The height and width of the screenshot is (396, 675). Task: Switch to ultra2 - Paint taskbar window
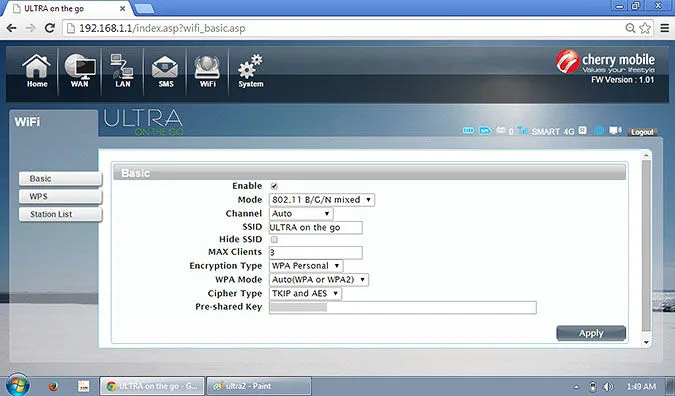click(x=259, y=386)
